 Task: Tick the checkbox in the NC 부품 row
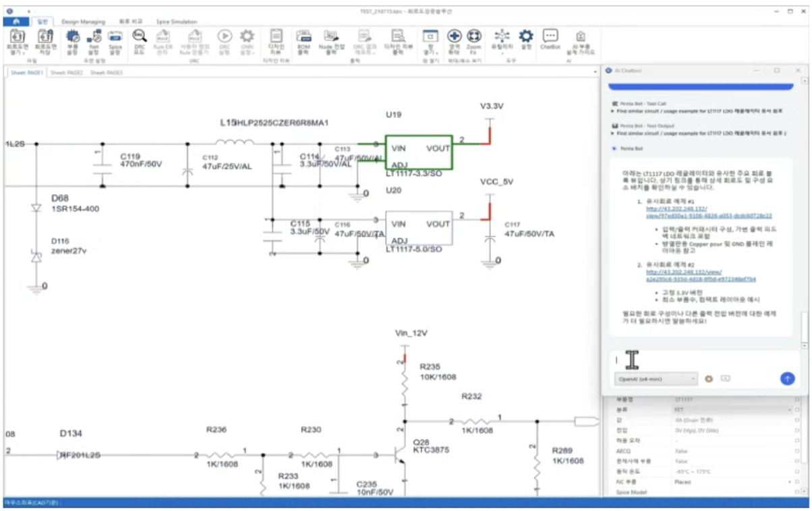point(796,482)
